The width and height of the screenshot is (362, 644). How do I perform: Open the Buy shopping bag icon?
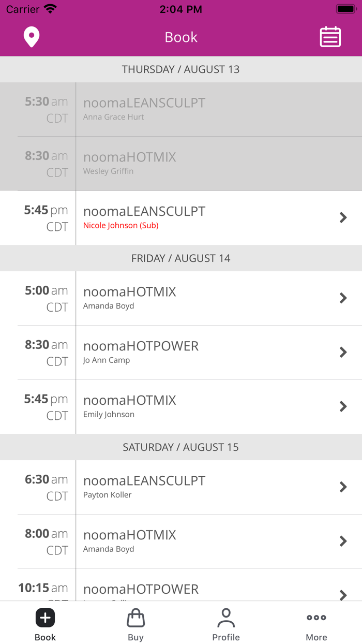[135, 618]
